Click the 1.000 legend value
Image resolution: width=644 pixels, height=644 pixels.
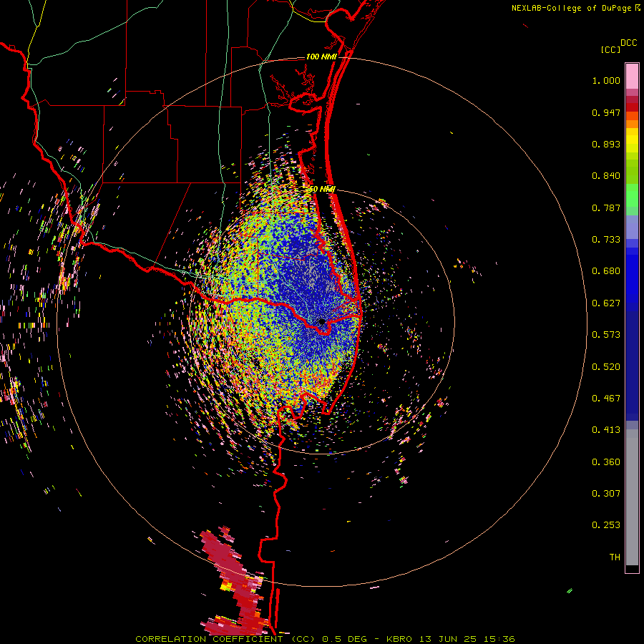(606, 80)
